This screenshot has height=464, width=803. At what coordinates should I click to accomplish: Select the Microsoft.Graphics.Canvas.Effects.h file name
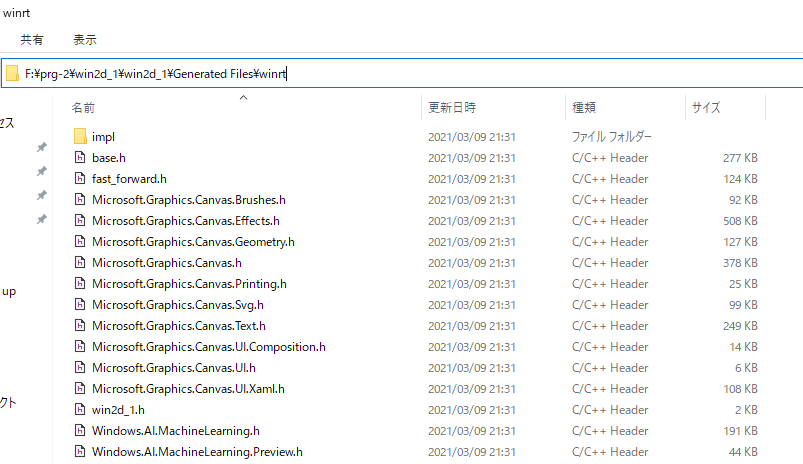point(185,221)
